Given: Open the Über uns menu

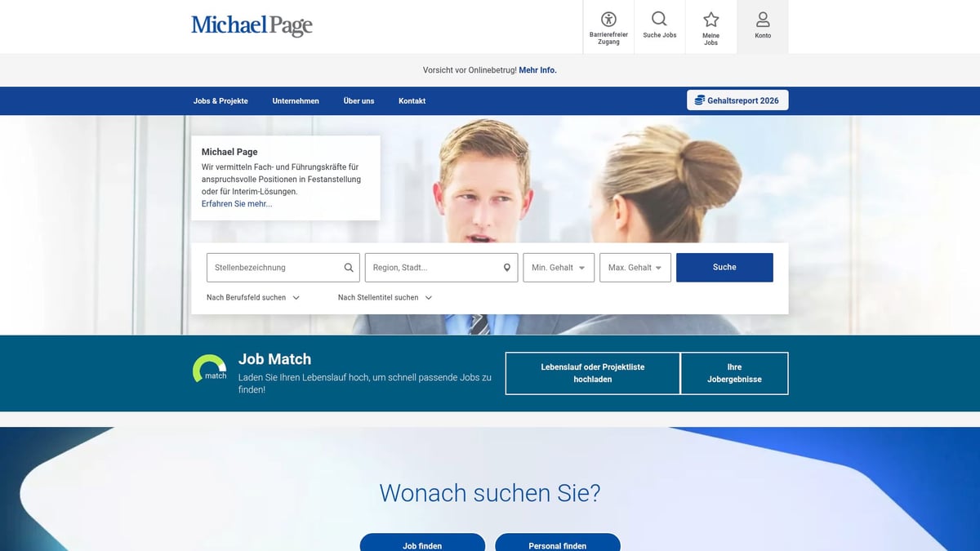Looking at the screenshot, I should point(359,101).
